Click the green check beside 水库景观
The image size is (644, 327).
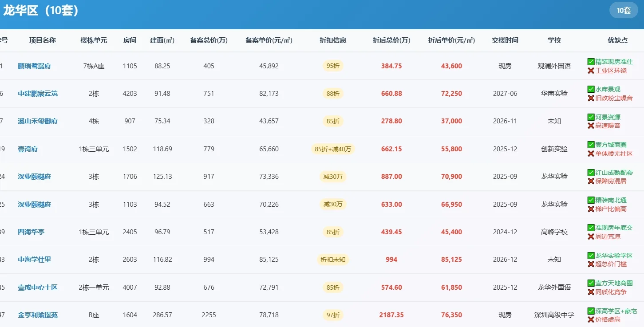pos(591,89)
